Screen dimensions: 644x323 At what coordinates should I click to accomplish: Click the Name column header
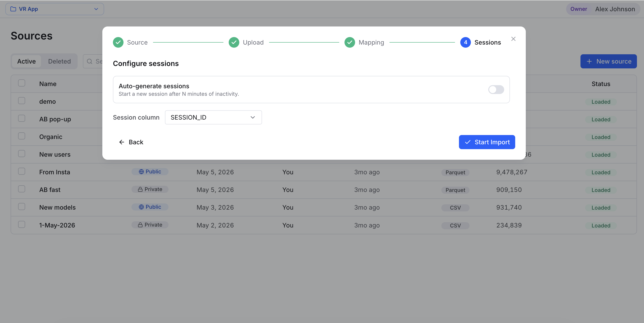coord(48,84)
